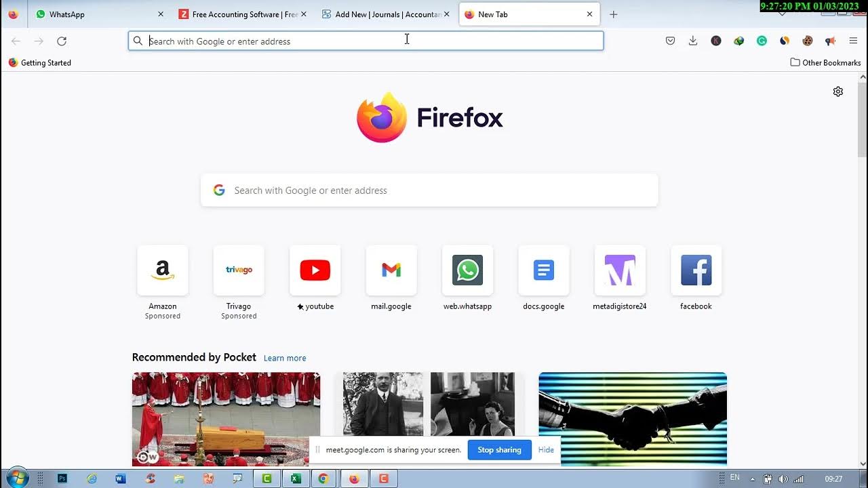Click the Forward navigation arrow
Screen dimensions: 868x488
click(x=39, y=41)
